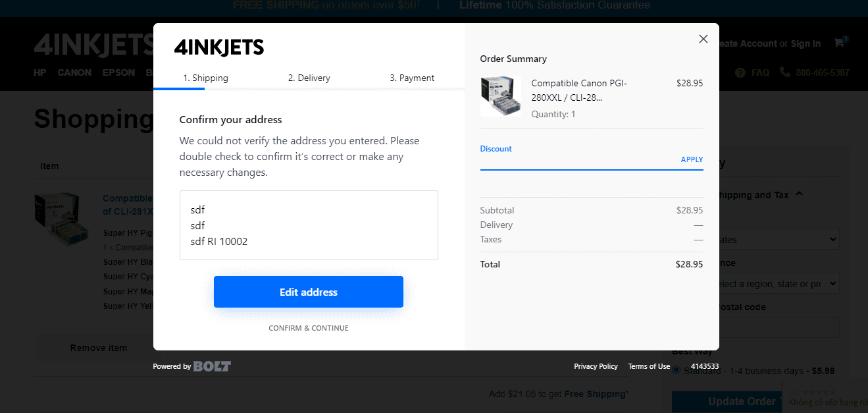Open the Terms of Use link
This screenshot has width=868, height=413.
pyautogui.click(x=649, y=366)
